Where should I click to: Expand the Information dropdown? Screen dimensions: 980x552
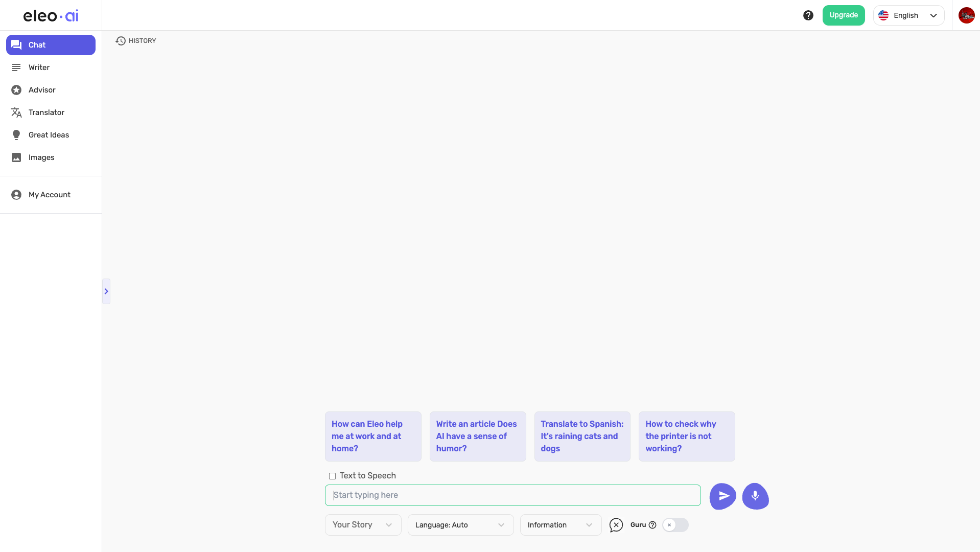tap(560, 525)
